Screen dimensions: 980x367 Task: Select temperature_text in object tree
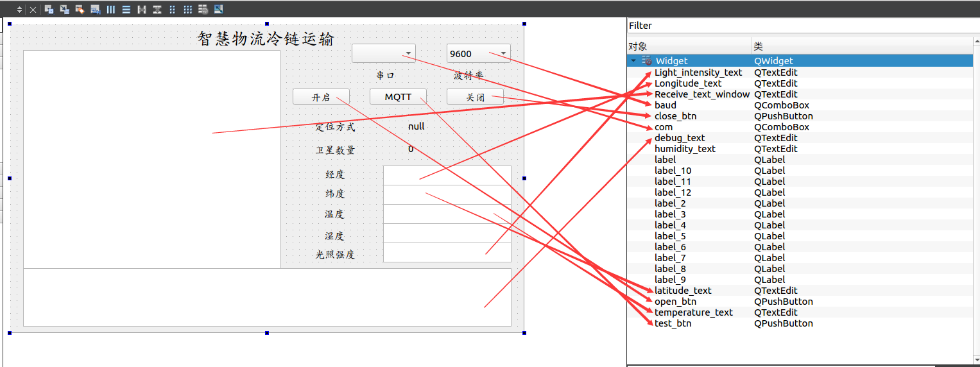pyautogui.click(x=693, y=312)
